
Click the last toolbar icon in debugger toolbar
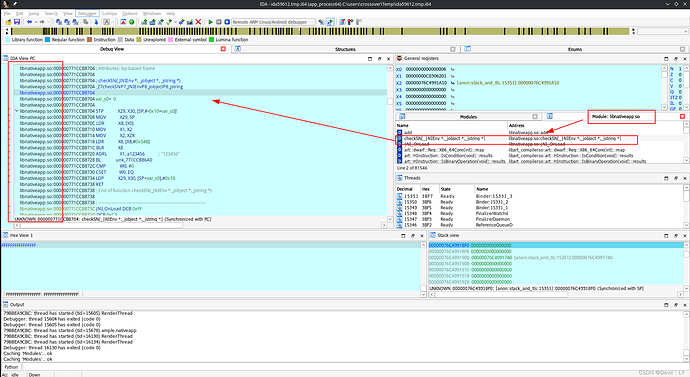359,22
